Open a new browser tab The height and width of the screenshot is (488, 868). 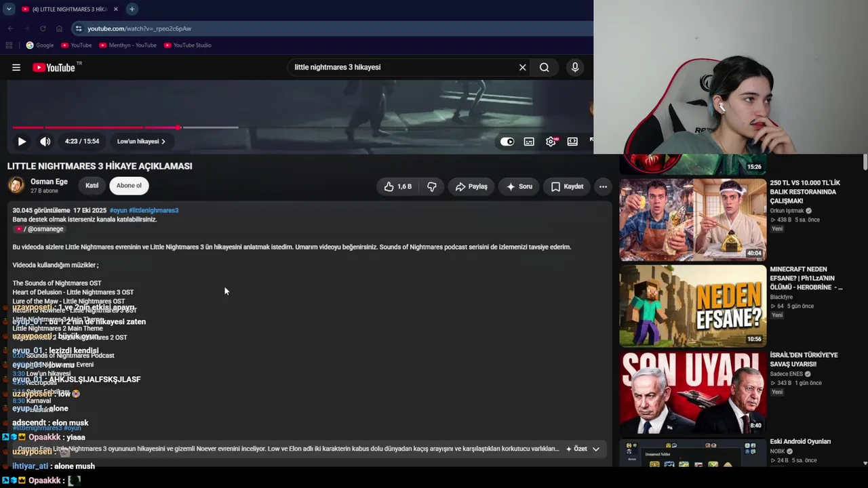132,9
